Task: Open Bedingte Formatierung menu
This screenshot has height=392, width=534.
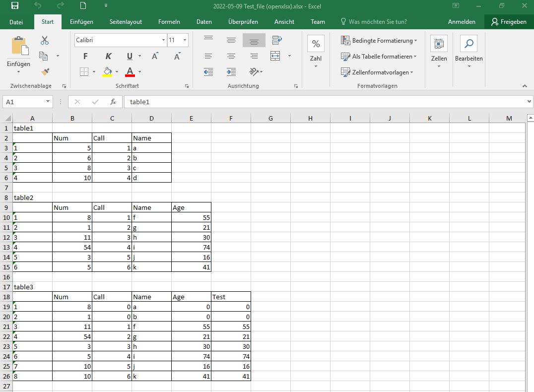Action: pos(379,41)
